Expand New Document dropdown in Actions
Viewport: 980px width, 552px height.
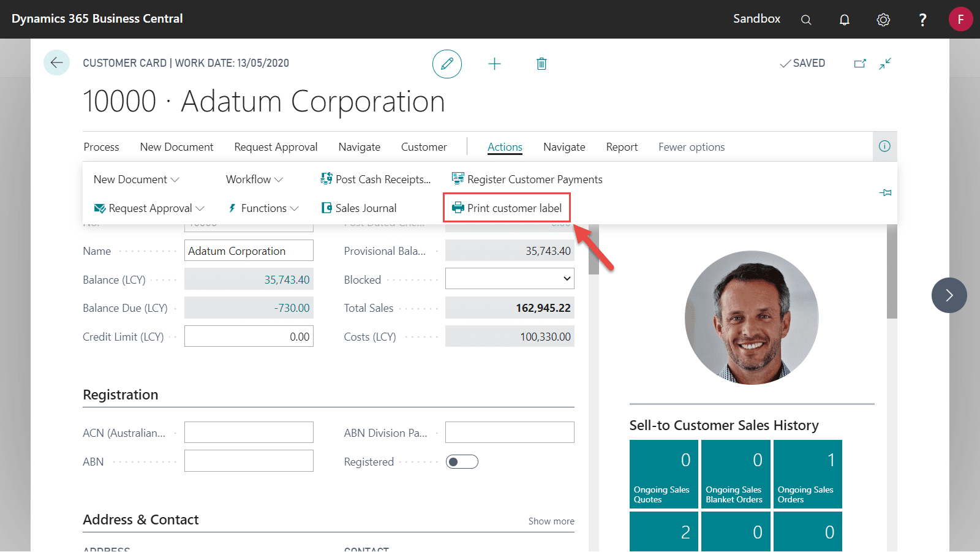click(136, 180)
